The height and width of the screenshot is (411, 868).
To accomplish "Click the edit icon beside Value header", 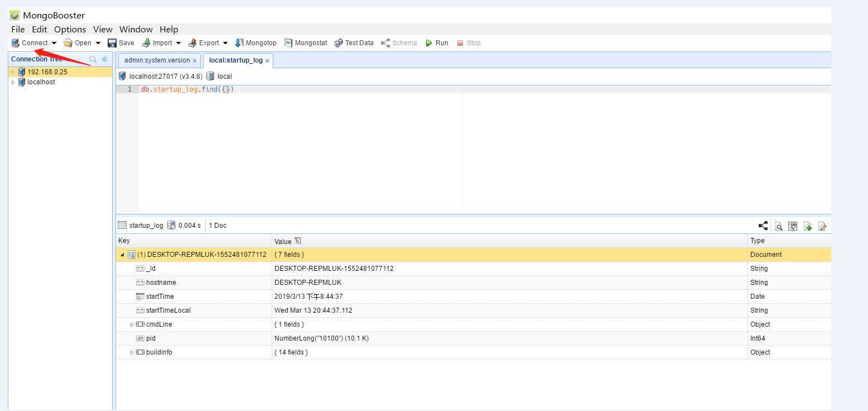I will pos(298,241).
